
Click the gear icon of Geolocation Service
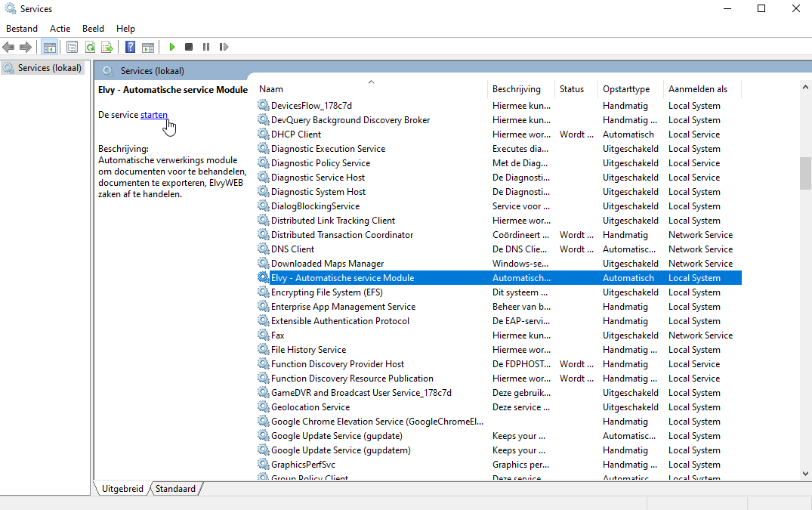[x=264, y=407]
